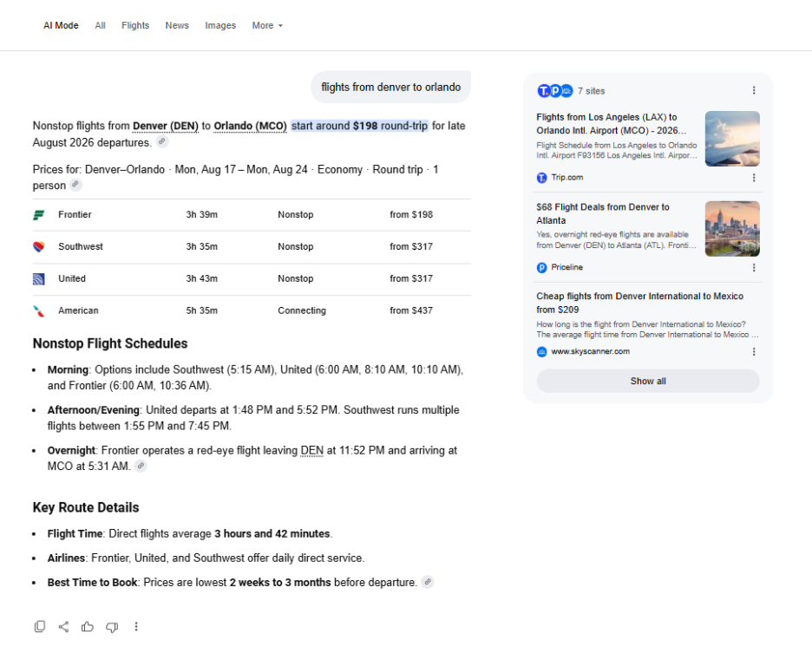
Task: Click the thumbs down feedback icon
Action: tap(112, 627)
